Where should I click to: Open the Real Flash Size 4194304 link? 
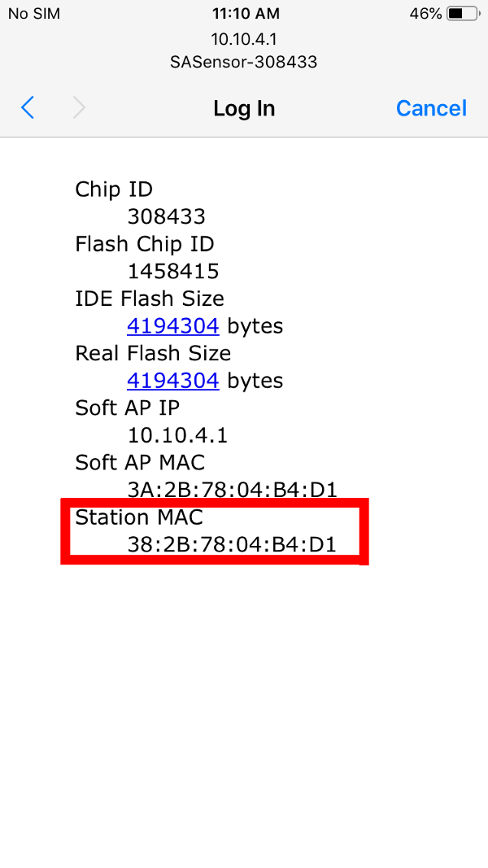click(172, 381)
